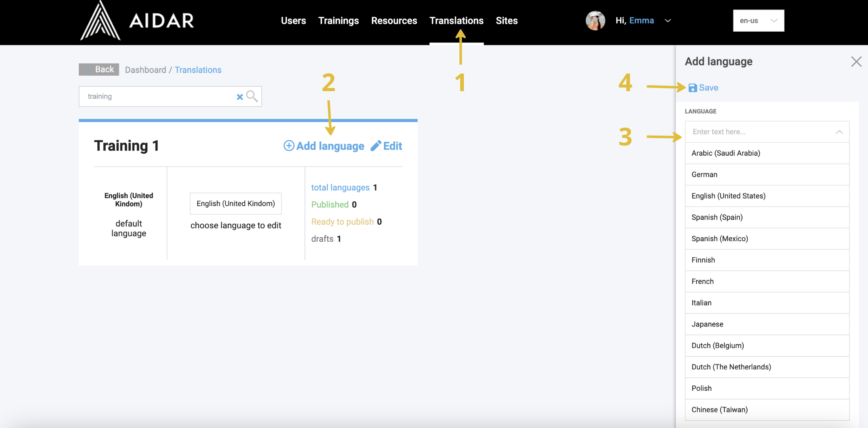
Task: Select Japanese language option
Action: coord(767,325)
